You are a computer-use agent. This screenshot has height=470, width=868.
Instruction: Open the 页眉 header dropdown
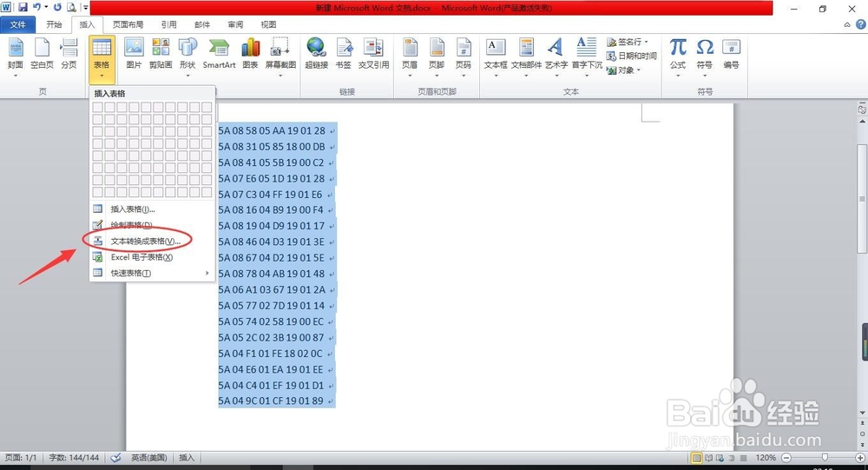point(410,57)
